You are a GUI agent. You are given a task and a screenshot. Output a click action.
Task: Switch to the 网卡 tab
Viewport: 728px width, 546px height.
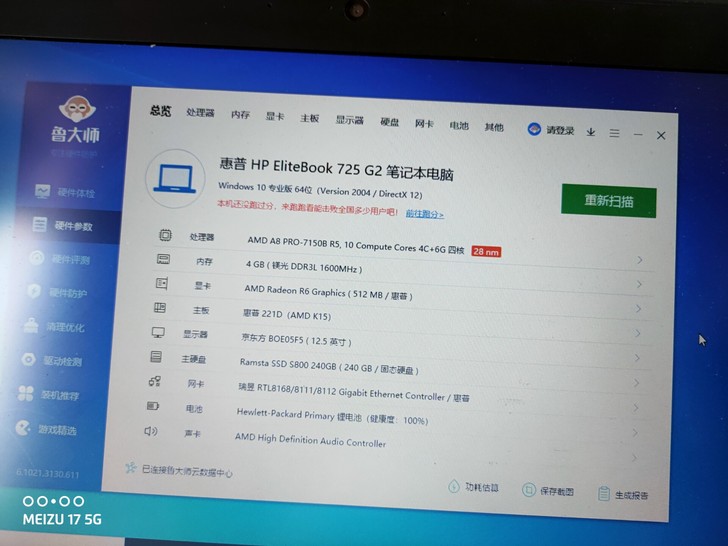tap(424, 124)
